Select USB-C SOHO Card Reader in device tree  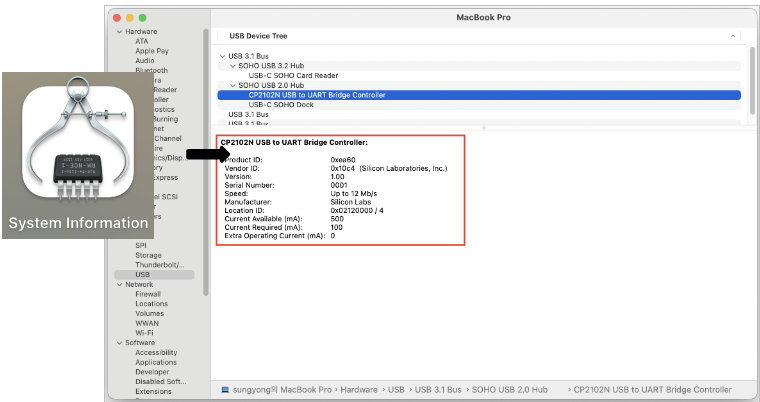[x=293, y=76]
